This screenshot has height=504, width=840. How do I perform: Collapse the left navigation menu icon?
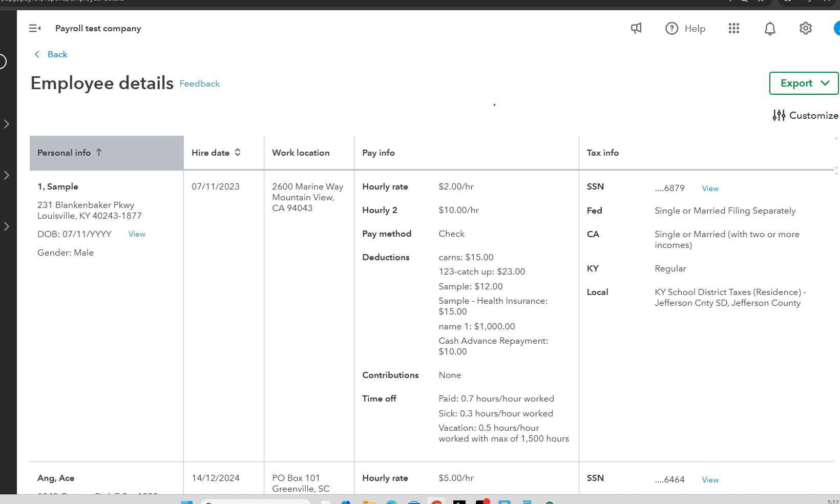[35, 28]
